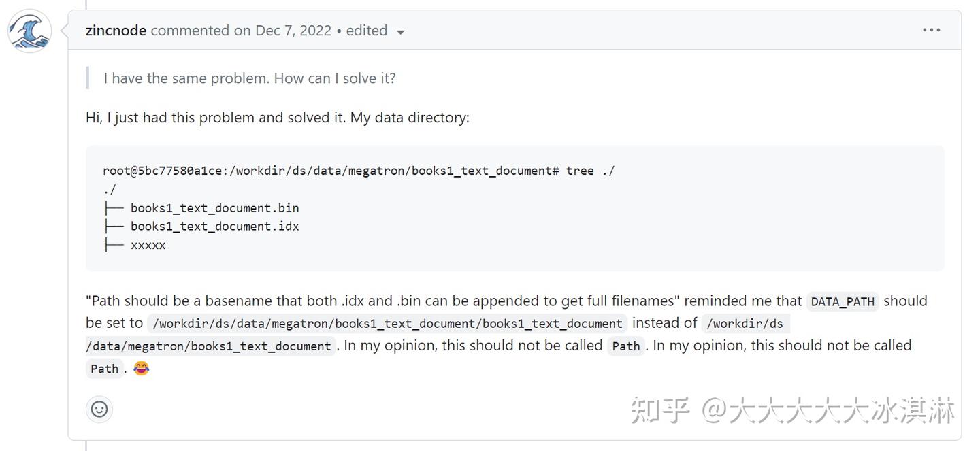Click the "./" root directory line
This screenshot has width=980, height=451.
(110, 190)
